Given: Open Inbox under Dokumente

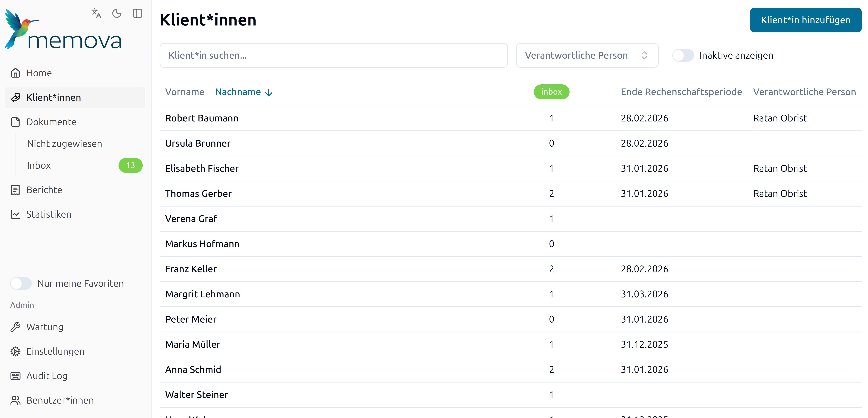Looking at the screenshot, I should tap(39, 166).
